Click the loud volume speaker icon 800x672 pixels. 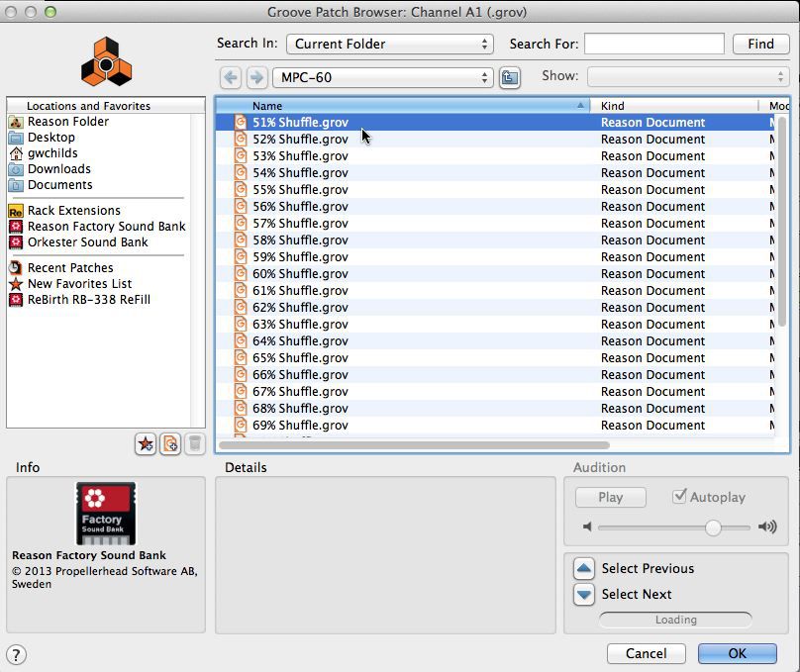pyautogui.click(x=767, y=527)
